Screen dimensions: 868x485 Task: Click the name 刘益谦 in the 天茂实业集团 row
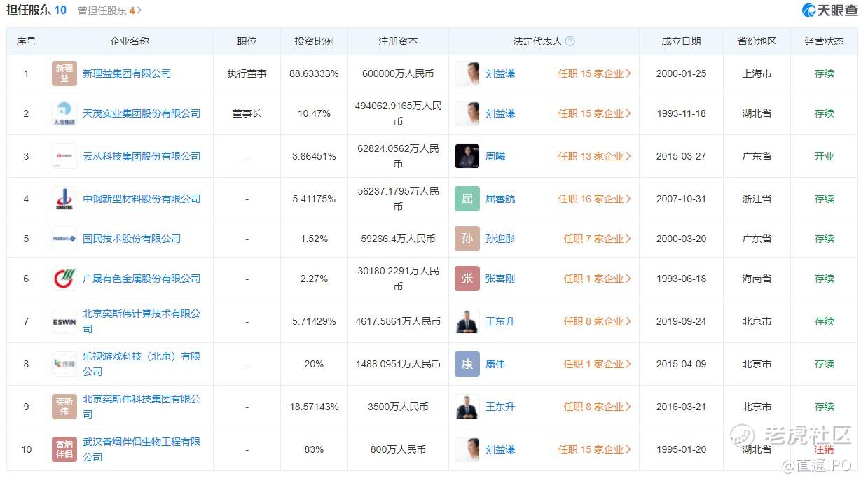click(x=500, y=113)
